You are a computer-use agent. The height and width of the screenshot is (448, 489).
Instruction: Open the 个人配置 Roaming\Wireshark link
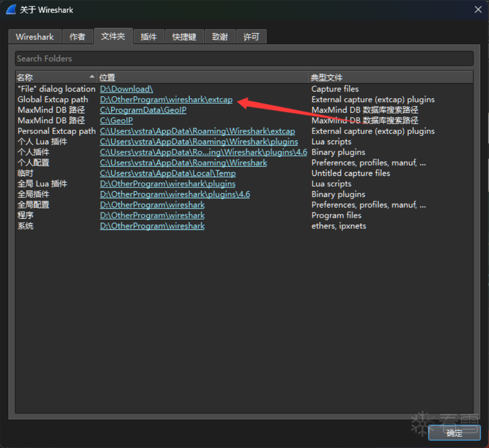[183, 163]
